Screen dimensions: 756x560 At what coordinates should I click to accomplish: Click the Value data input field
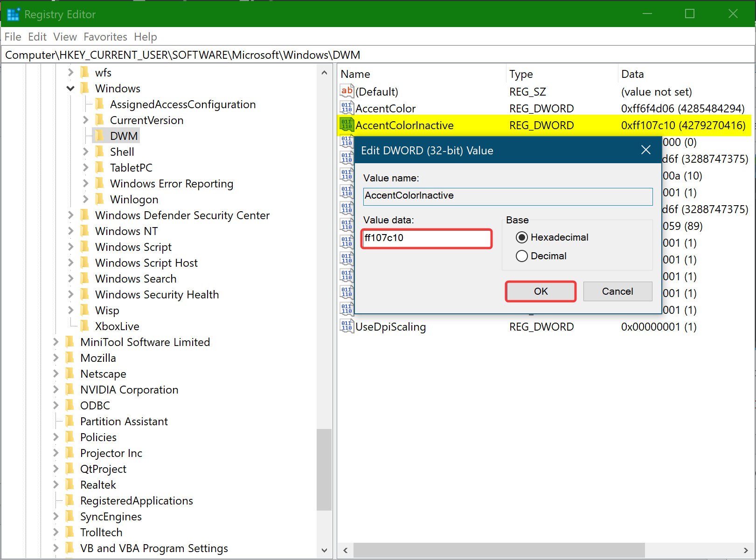(x=427, y=238)
